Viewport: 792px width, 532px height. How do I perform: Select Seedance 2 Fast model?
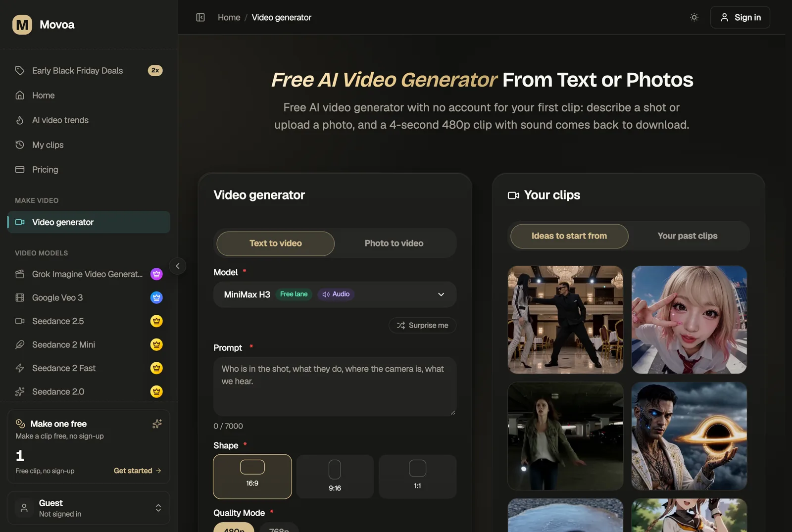tap(89, 368)
